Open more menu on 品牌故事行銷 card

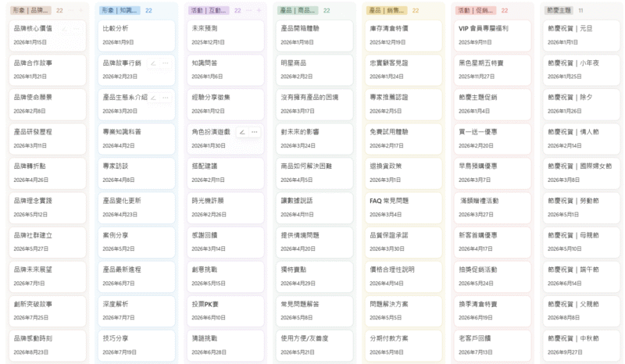point(166,63)
